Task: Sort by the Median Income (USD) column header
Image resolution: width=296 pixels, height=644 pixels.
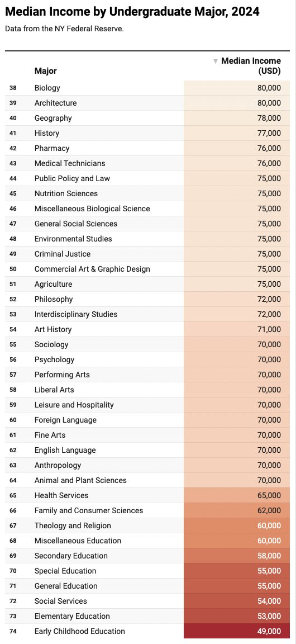Action: pos(251,66)
